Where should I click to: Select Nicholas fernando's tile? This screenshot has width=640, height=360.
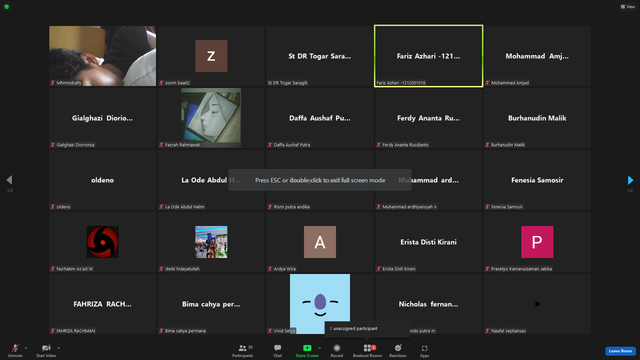pos(429,304)
